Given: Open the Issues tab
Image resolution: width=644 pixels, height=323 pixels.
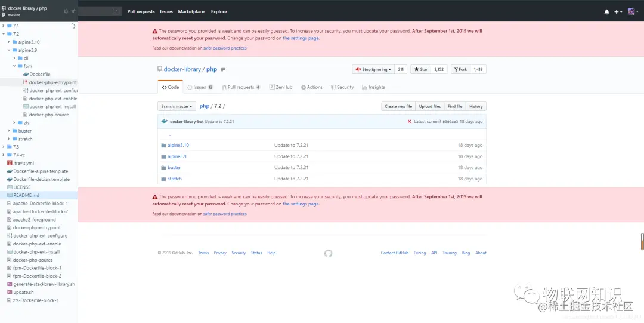Looking at the screenshot, I should [x=200, y=87].
